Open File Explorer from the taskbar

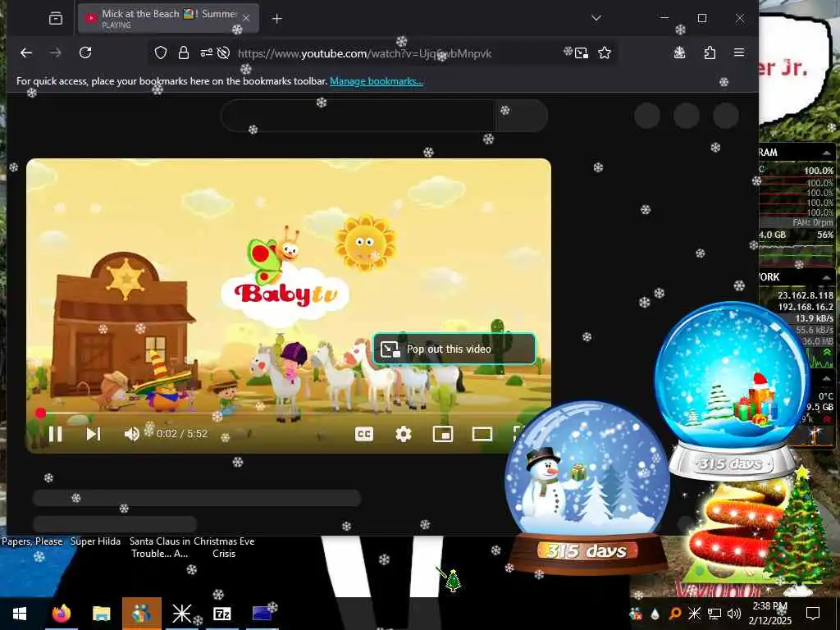101,614
